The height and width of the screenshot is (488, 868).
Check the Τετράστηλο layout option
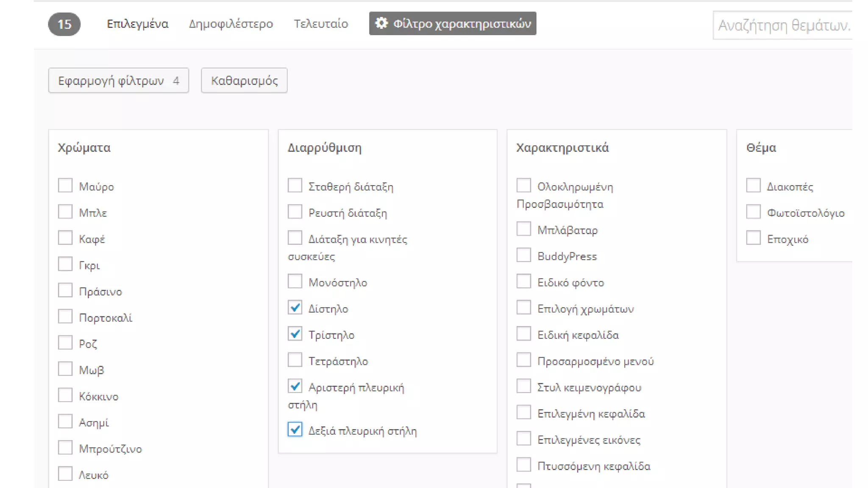click(x=295, y=360)
